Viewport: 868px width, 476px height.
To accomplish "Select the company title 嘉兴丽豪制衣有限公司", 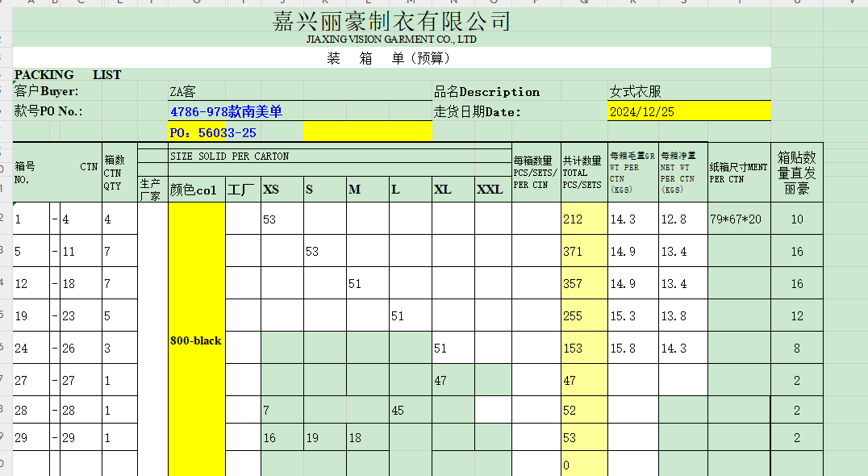I will tap(391, 21).
